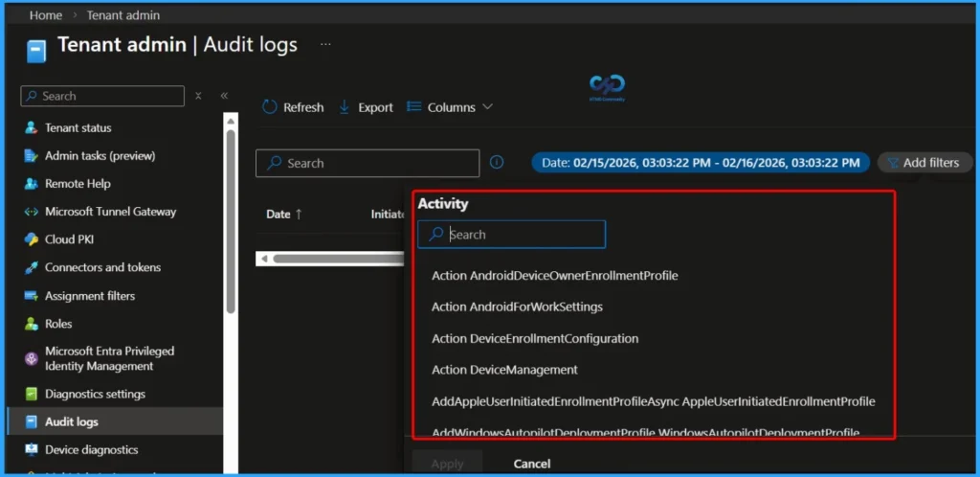
Task: Click the Connectors and tokens icon
Action: (x=32, y=267)
